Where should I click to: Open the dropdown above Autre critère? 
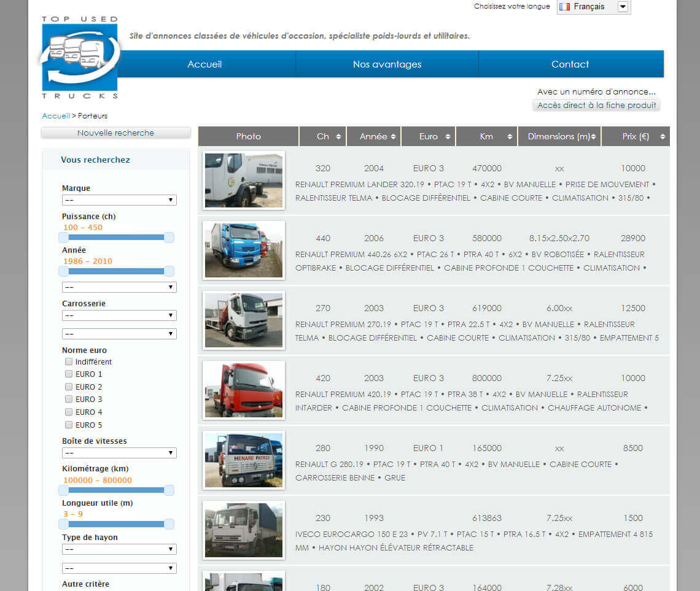(x=119, y=568)
